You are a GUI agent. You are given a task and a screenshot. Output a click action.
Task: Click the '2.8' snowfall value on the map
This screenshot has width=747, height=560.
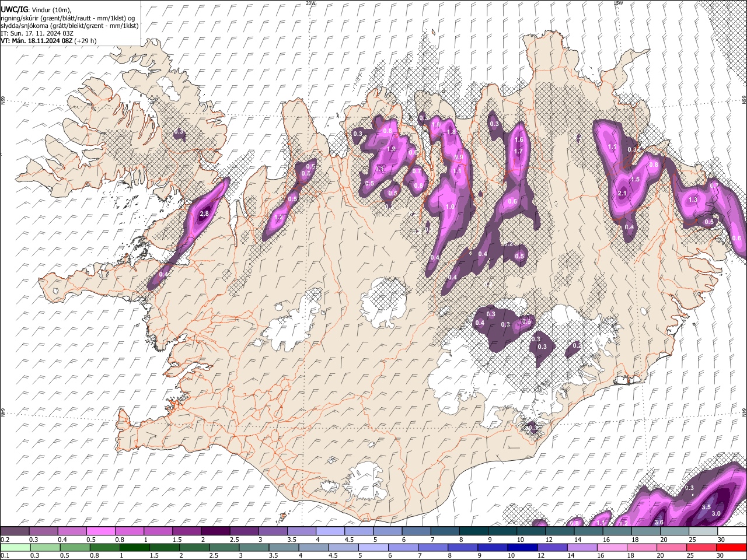click(x=204, y=214)
